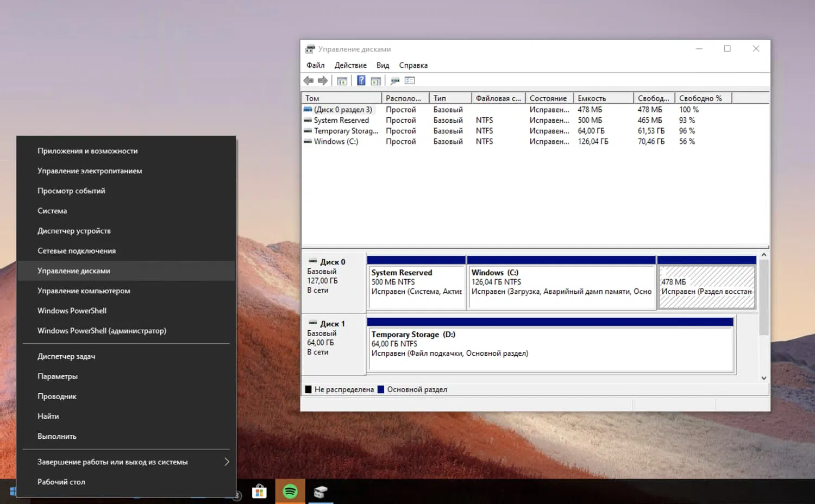The height and width of the screenshot is (504, 815).
Task: Open the 'Вид' menu
Action: [383, 65]
